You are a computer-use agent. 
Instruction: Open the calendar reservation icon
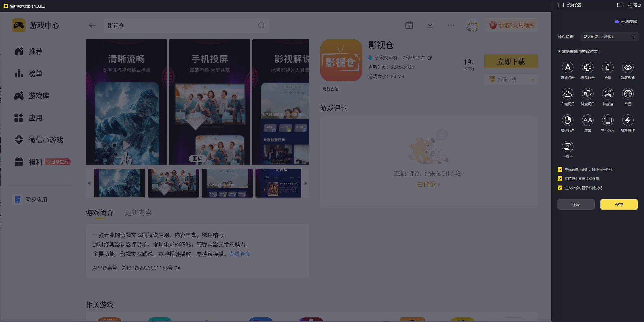point(409,25)
